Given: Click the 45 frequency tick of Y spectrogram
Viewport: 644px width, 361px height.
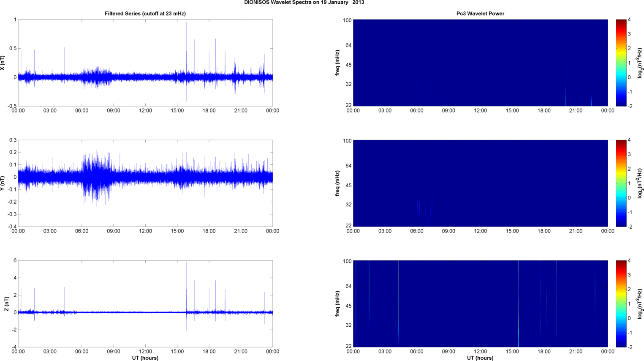Looking at the screenshot, I should 348,186.
